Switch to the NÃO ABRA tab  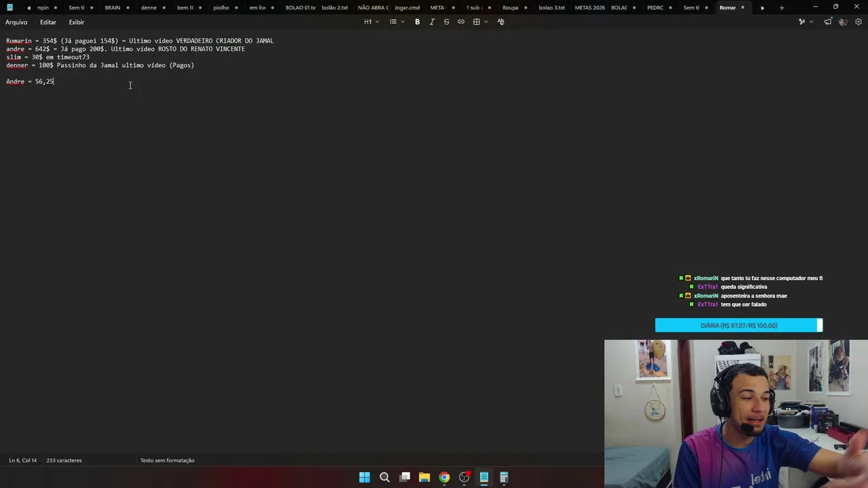pyautogui.click(x=373, y=7)
